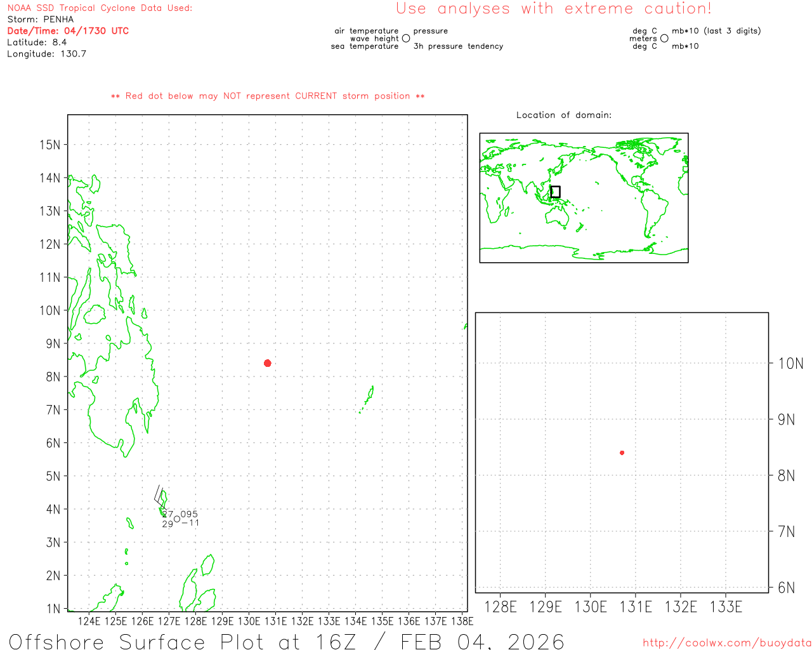Click the 'Use analyses with extreme caution!' heading
The image size is (812, 650).
point(554,9)
